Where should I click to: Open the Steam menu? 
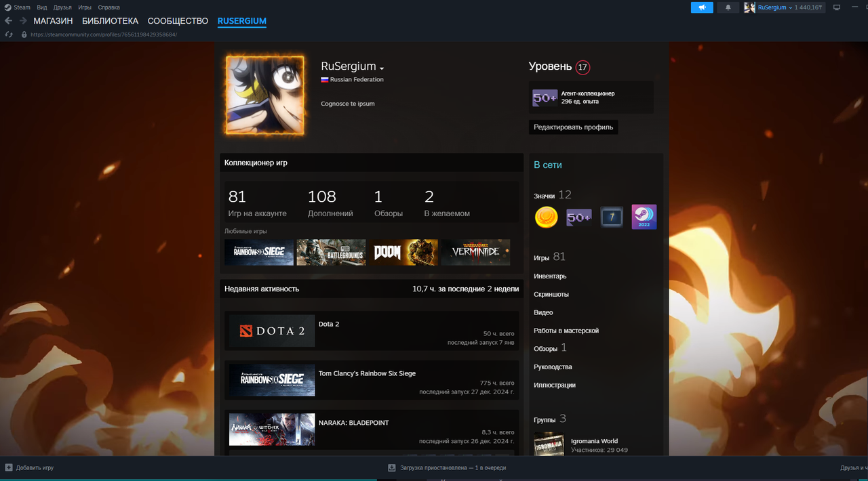pos(22,7)
